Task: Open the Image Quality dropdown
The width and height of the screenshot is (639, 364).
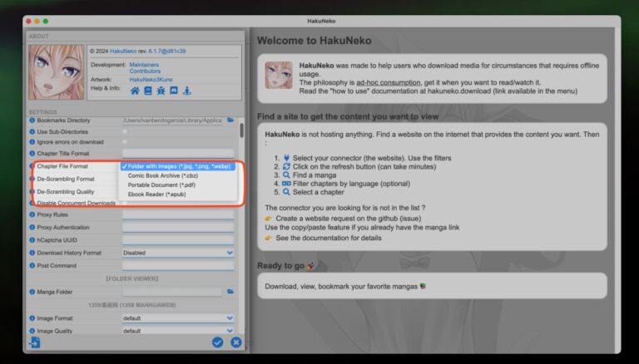Action: (178, 331)
